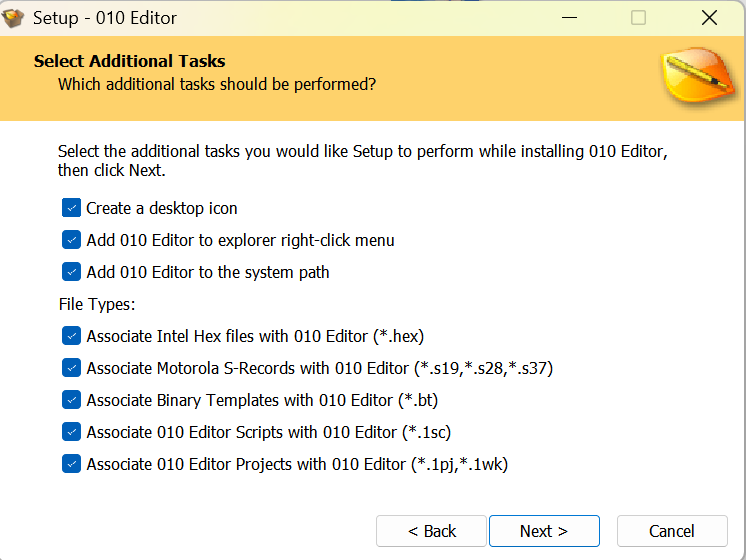Click the Setup - 010 Editor title text
The width and height of the screenshot is (746, 560).
105,18
